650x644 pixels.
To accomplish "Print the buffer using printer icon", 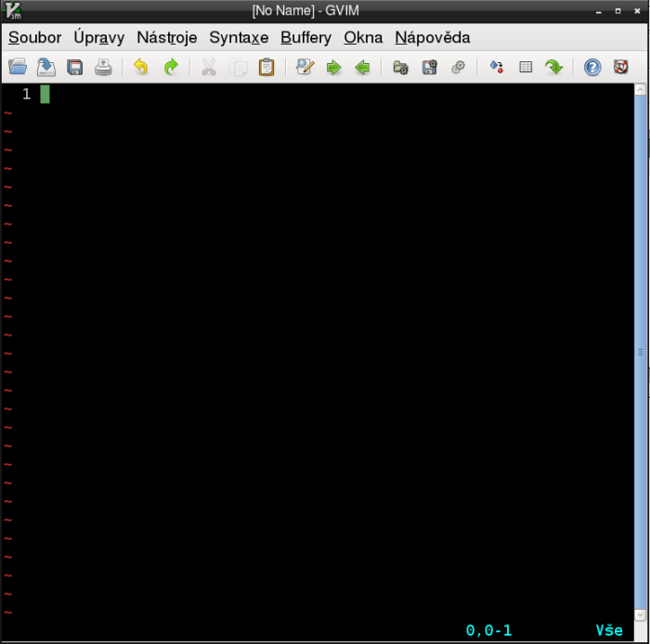I will pyautogui.click(x=103, y=67).
